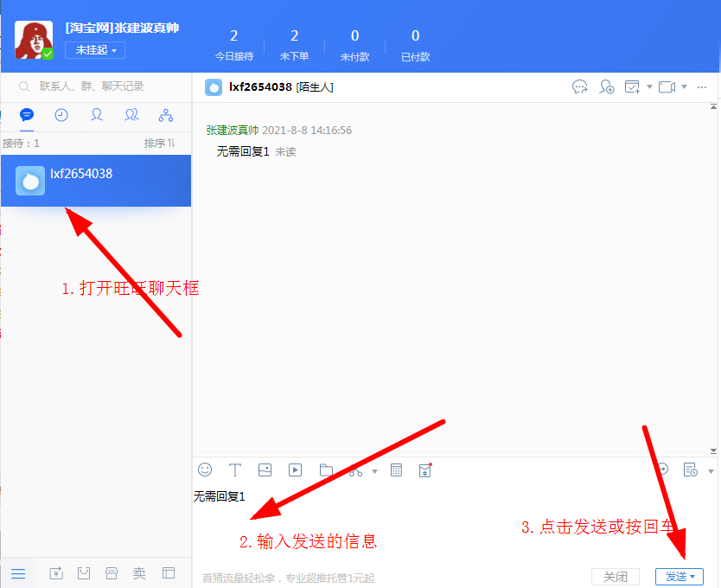This screenshot has width=721, height=588.
Task: Click the 关闭 button
Action: pyautogui.click(x=616, y=577)
